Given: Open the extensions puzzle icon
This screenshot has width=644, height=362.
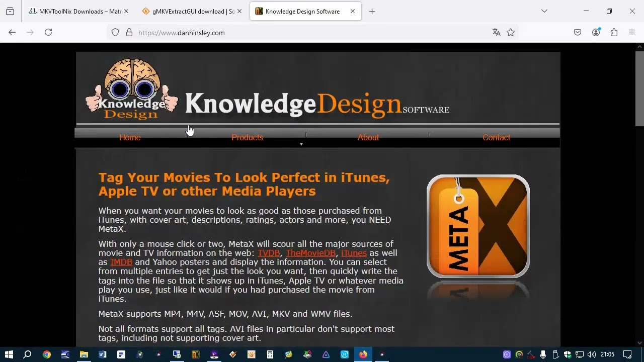Looking at the screenshot, I should point(614,32).
